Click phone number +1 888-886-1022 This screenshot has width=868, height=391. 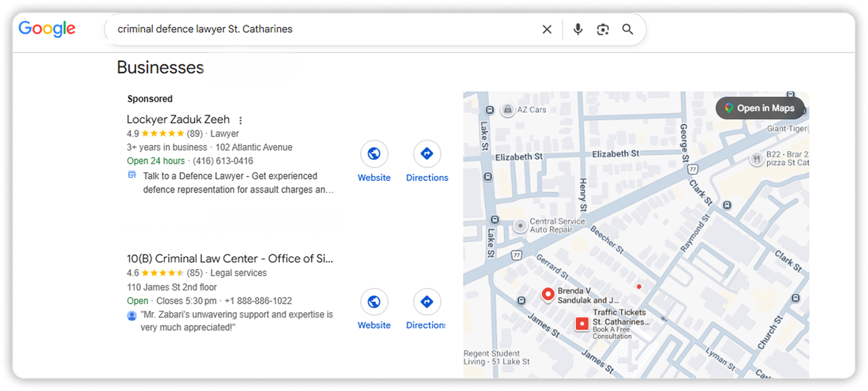[x=258, y=301]
